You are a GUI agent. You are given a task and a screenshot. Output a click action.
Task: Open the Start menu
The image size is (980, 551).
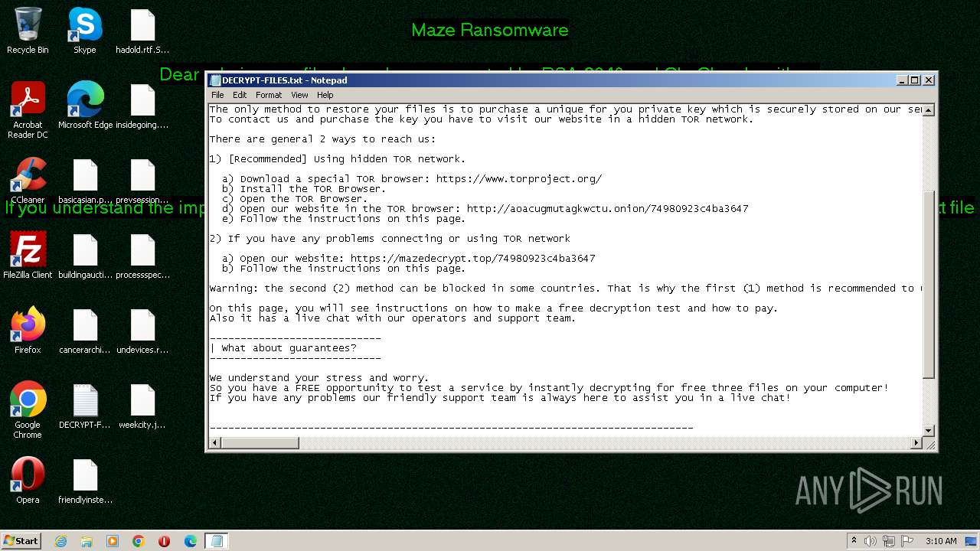click(x=21, y=541)
